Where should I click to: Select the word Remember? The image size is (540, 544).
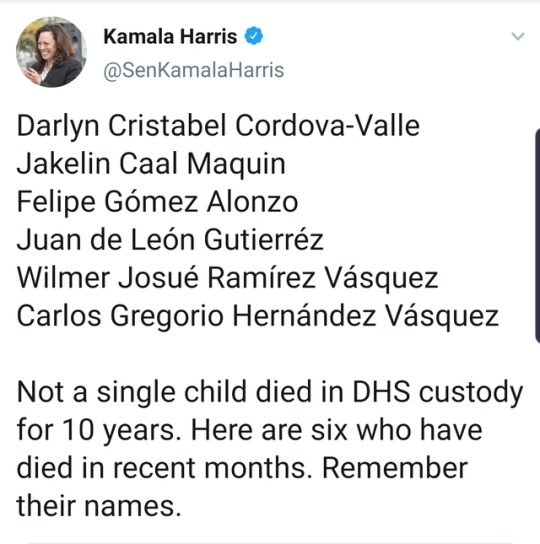tap(395, 468)
